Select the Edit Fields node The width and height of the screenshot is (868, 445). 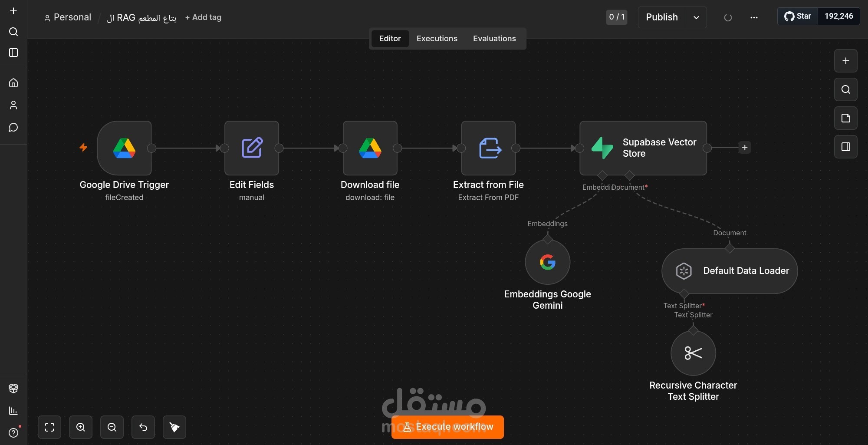pos(252,148)
